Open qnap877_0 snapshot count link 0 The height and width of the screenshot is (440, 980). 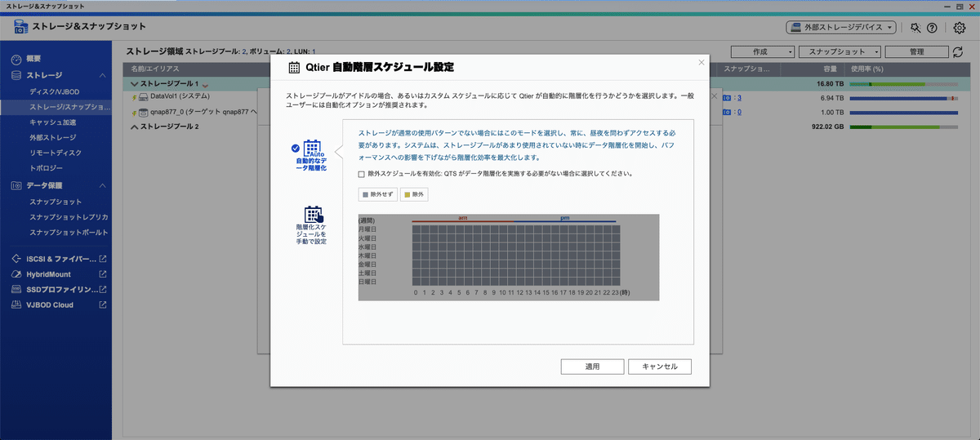[x=739, y=112]
